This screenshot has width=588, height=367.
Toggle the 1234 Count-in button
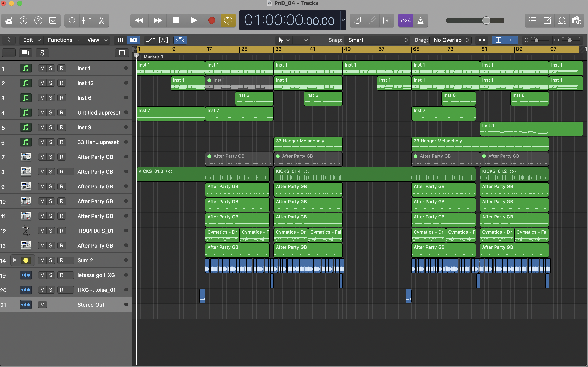point(406,20)
